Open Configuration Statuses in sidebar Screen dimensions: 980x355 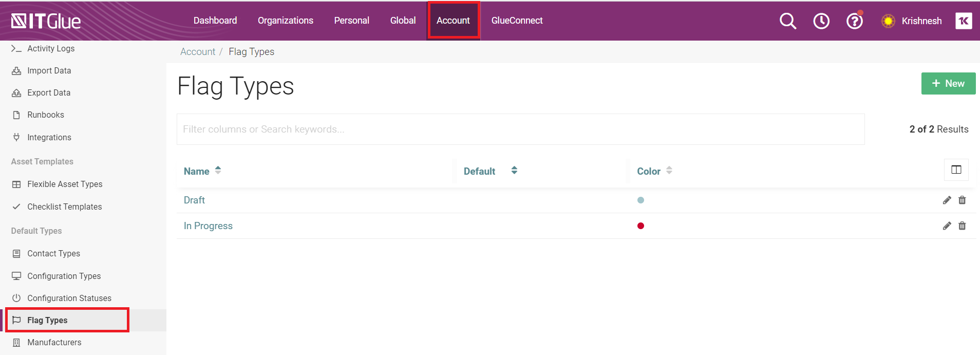(69, 298)
